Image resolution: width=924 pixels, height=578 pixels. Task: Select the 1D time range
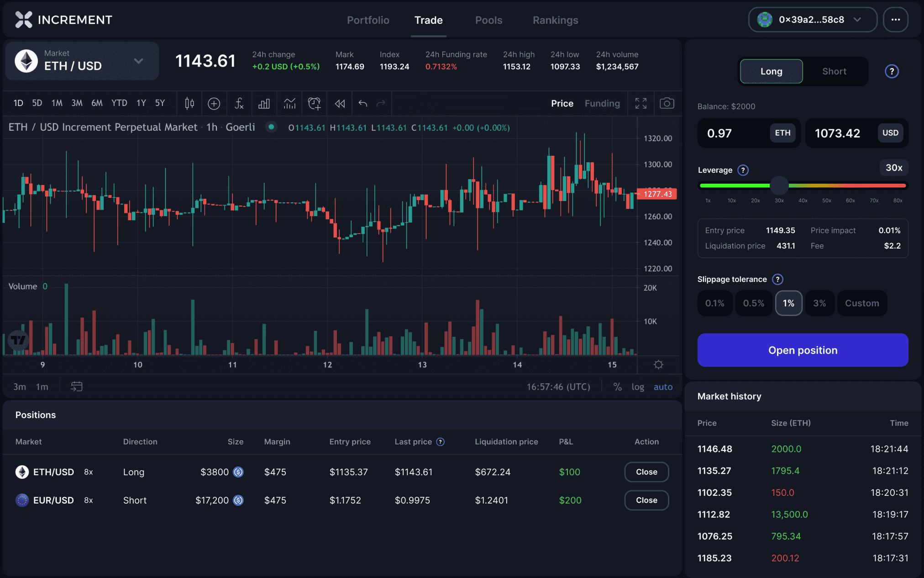point(18,103)
